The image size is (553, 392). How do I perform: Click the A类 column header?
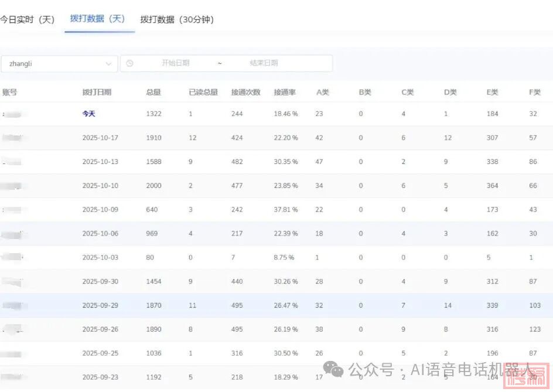[323, 92]
